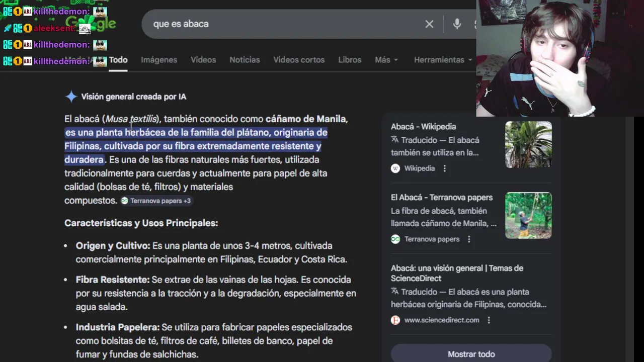Viewport: 644px width, 362px height.
Task: Open the Terranova papers +3 source chip
Action: (156, 201)
